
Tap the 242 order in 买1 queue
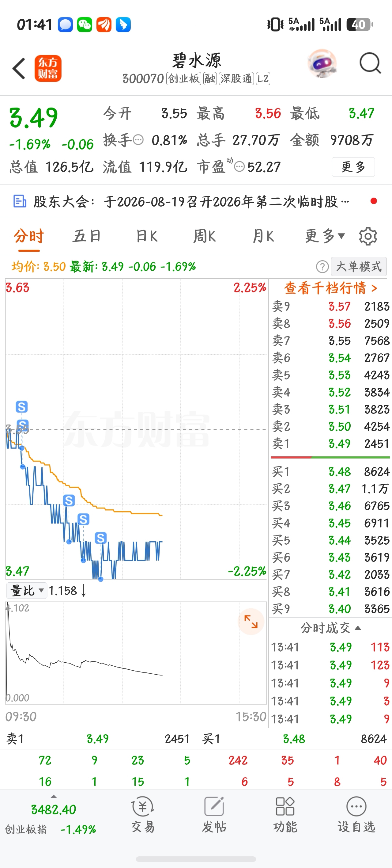pyautogui.click(x=238, y=760)
